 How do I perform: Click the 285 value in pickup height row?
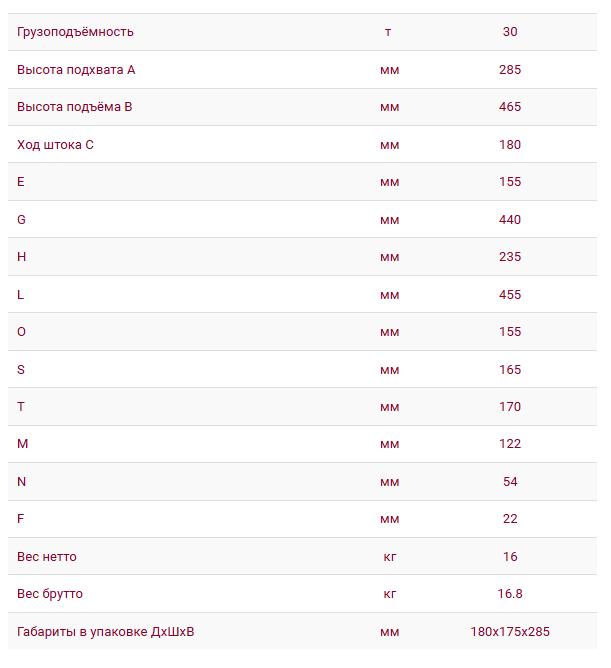click(x=510, y=70)
